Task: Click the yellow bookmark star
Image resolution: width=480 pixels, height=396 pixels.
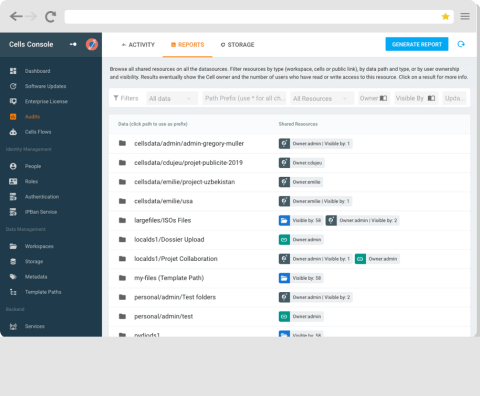Action: click(445, 16)
